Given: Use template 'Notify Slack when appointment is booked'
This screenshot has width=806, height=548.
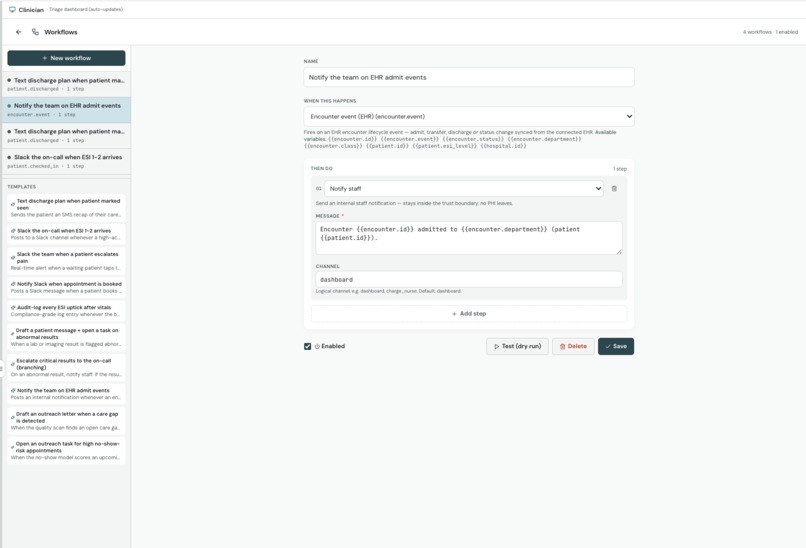Looking at the screenshot, I should (66, 287).
